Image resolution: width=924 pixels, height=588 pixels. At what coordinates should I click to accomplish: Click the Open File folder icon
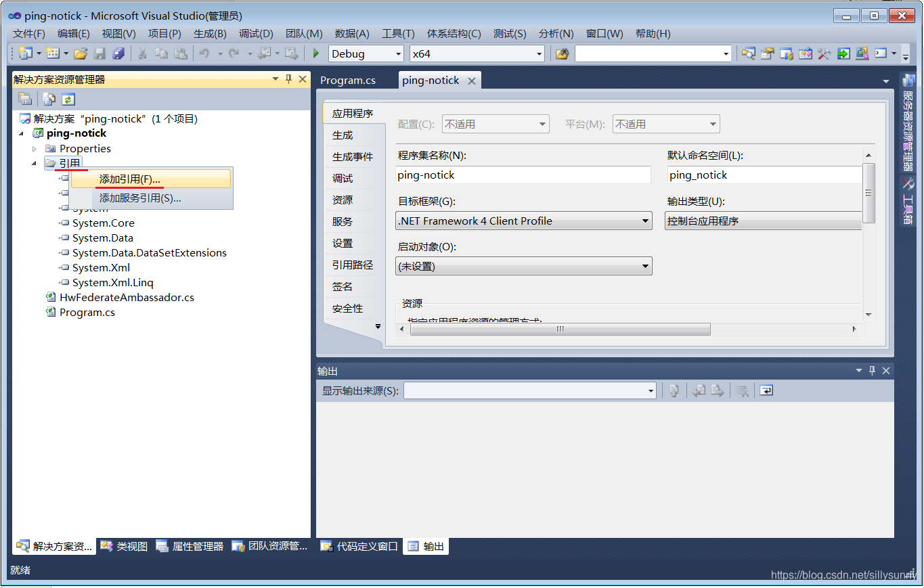point(81,53)
